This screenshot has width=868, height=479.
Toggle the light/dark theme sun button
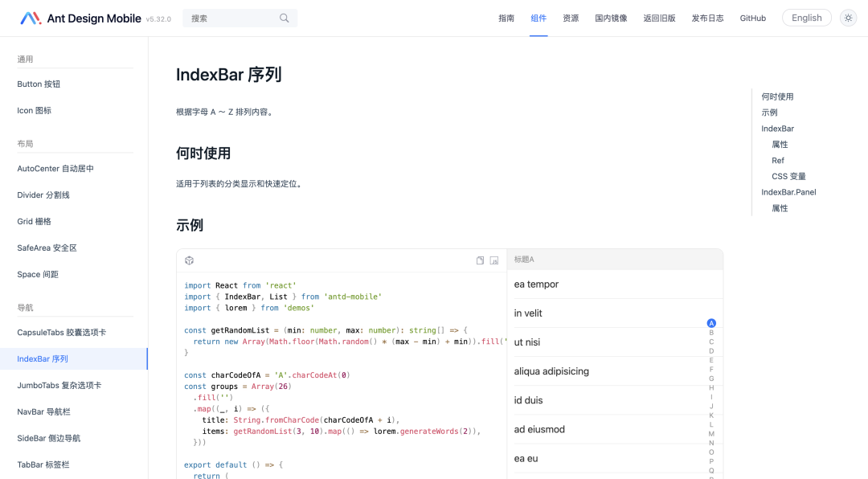point(848,18)
